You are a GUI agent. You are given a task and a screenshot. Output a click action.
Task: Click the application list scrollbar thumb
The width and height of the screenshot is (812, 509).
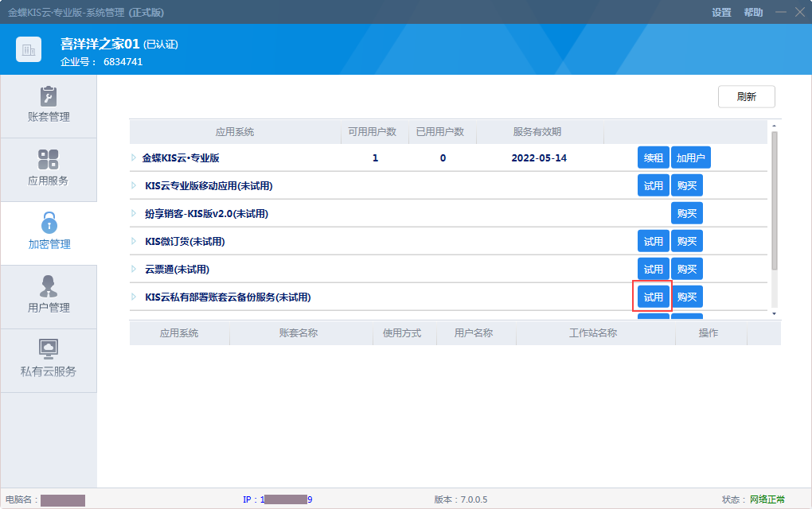775,200
